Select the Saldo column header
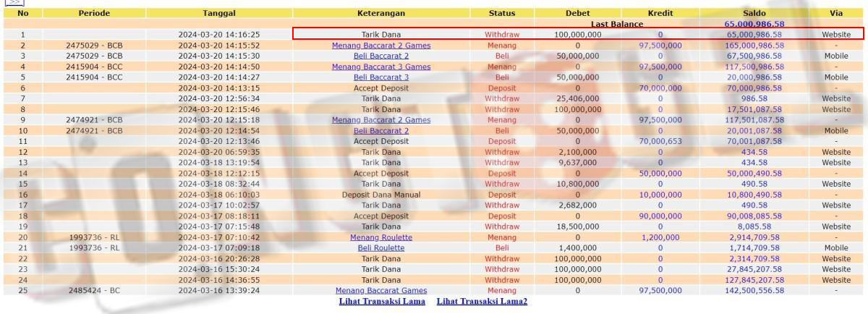This screenshot has height=314, width=868. point(754,13)
